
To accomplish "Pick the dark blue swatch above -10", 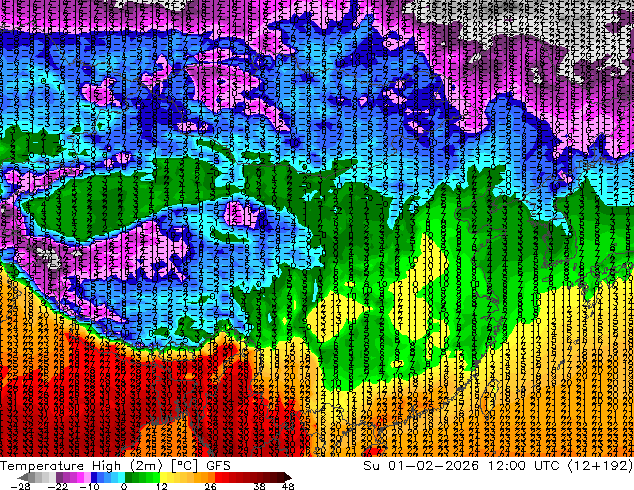I will tap(94, 477).
